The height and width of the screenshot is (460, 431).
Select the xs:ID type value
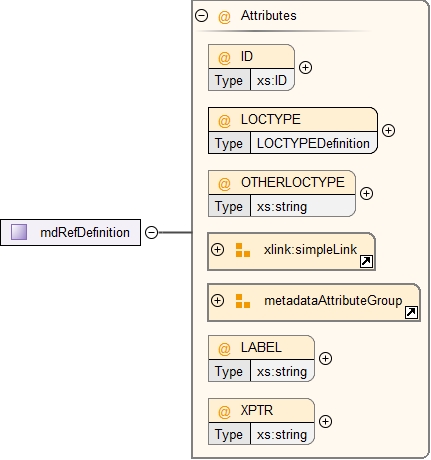click(x=272, y=80)
